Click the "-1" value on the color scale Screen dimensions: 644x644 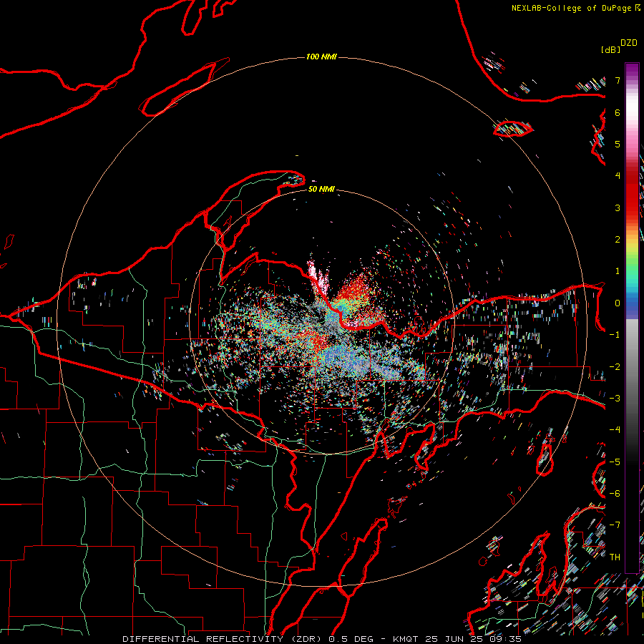coord(615,335)
